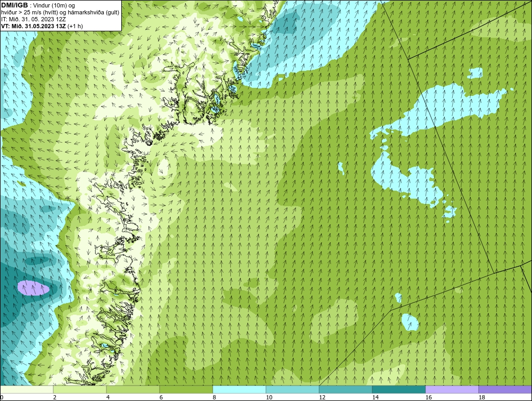Click the legend label 4

point(108,397)
